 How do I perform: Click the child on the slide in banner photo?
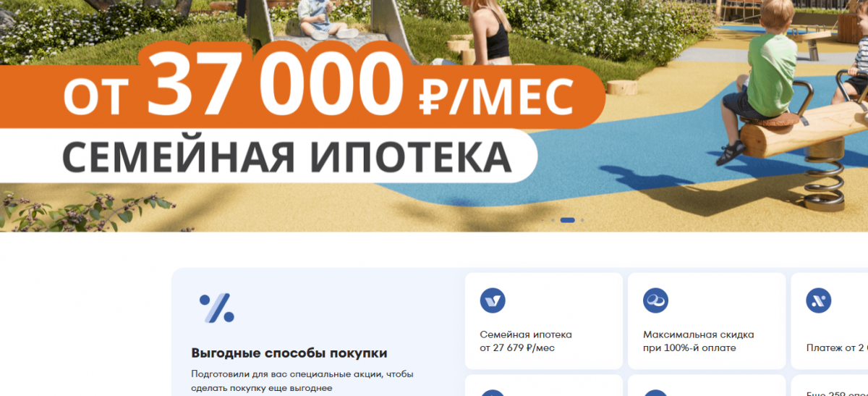[x=317, y=20]
